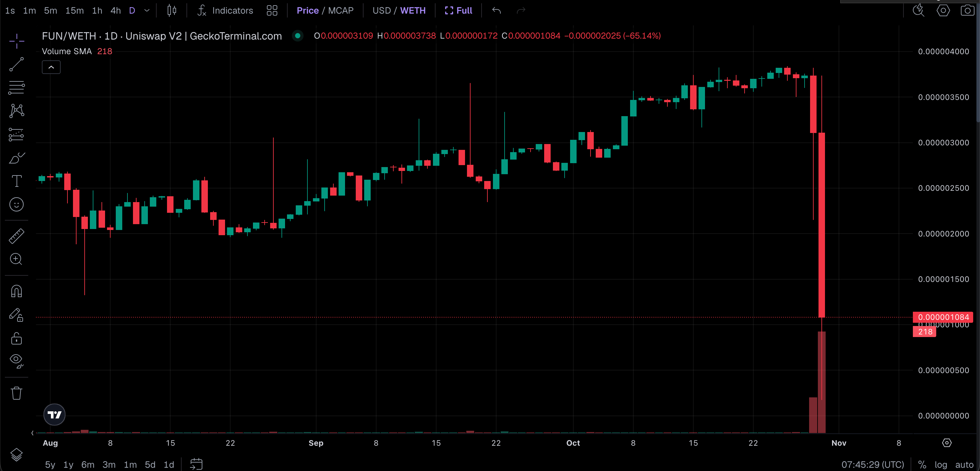This screenshot has width=980, height=471.
Task: Open the object tree layers icon
Action: pyautogui.click(x=16, y=454)
